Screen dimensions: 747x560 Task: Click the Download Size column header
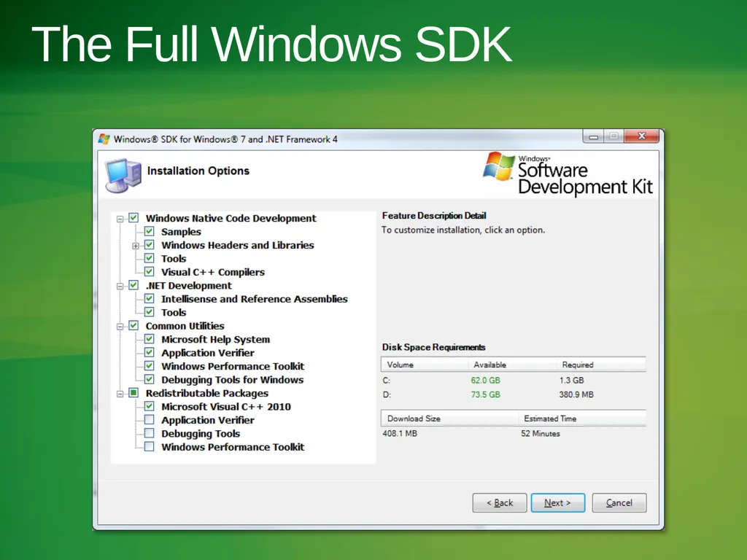click(449, 418)
